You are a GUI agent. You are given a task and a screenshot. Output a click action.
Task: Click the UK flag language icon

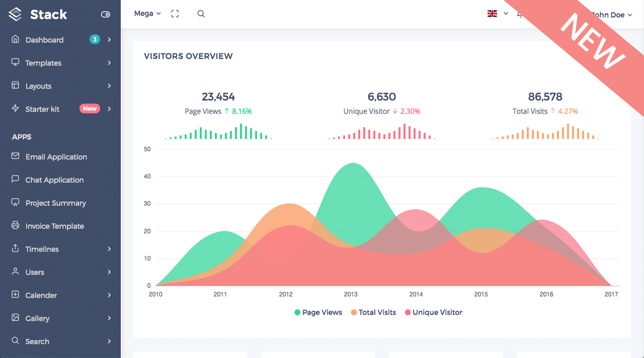click(x=492, y=14)
